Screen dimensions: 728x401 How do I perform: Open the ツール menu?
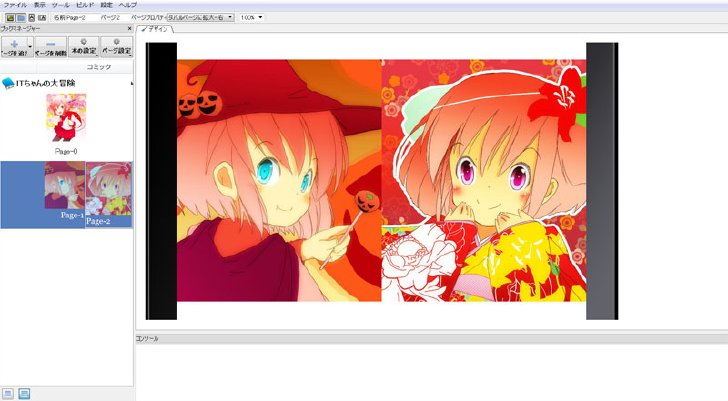tap(60, 5)
